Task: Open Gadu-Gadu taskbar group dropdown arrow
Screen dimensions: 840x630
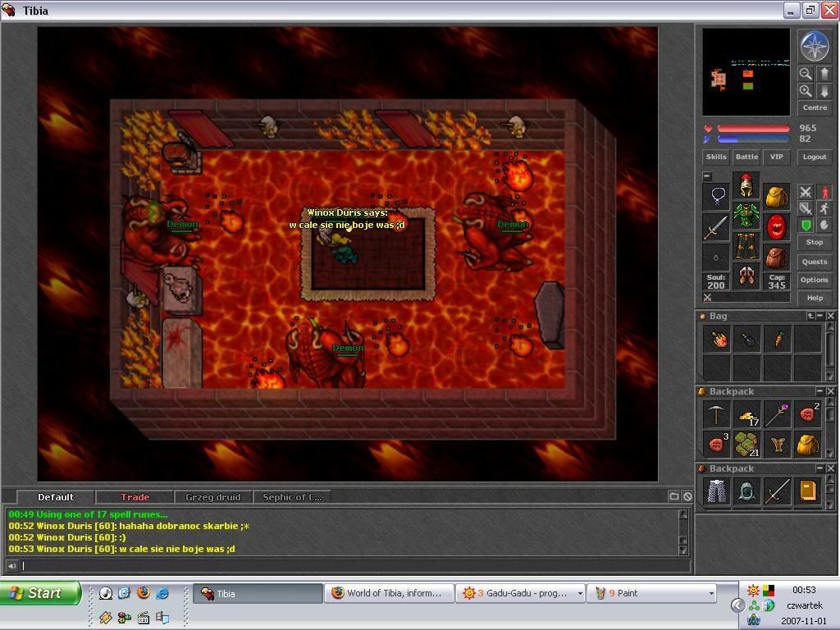Action: 580,594
